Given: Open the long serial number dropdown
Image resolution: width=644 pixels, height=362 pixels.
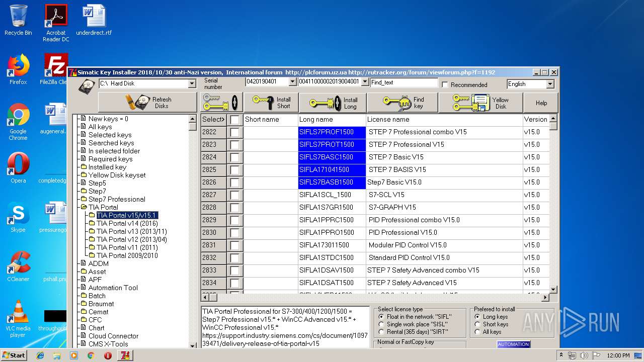Looking at the screenshot, I should click(x=365, y=82).
